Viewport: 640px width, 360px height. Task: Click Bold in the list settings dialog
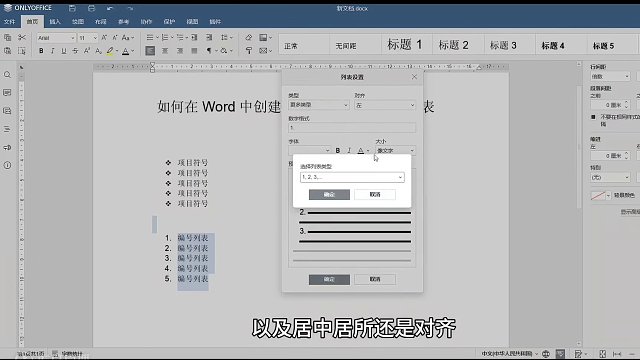pos(338,151)
